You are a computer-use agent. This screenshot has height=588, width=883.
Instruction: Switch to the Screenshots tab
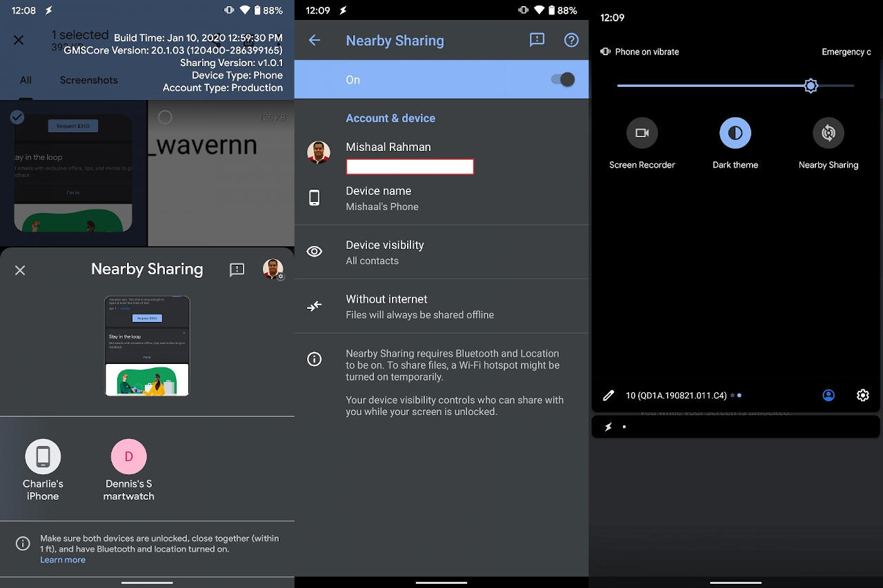[x=88, y=80]
